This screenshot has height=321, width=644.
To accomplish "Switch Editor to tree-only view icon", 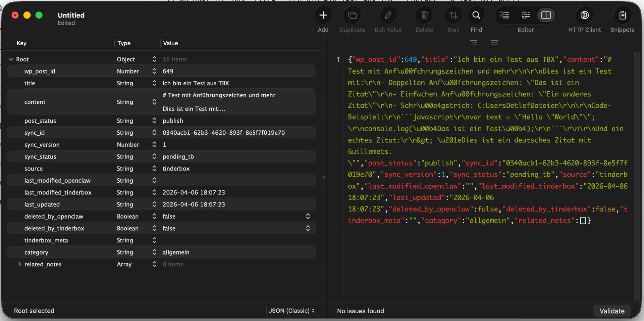I will (x=505, y=15).
